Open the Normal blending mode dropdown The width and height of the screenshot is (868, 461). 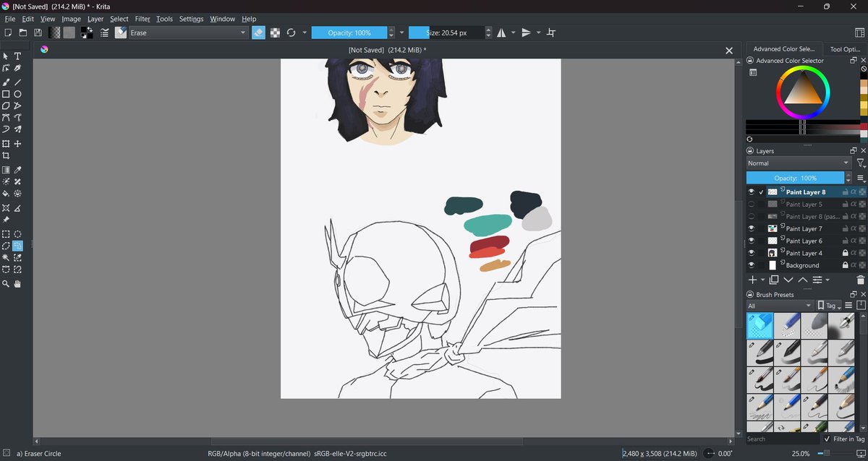tap(796, 163)
